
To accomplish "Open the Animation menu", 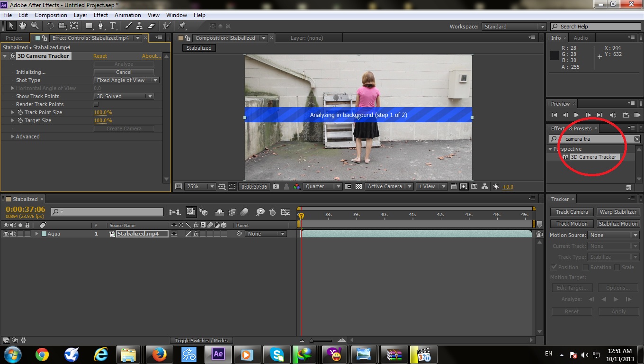I will pyautogui.click(x=128, y=15).
